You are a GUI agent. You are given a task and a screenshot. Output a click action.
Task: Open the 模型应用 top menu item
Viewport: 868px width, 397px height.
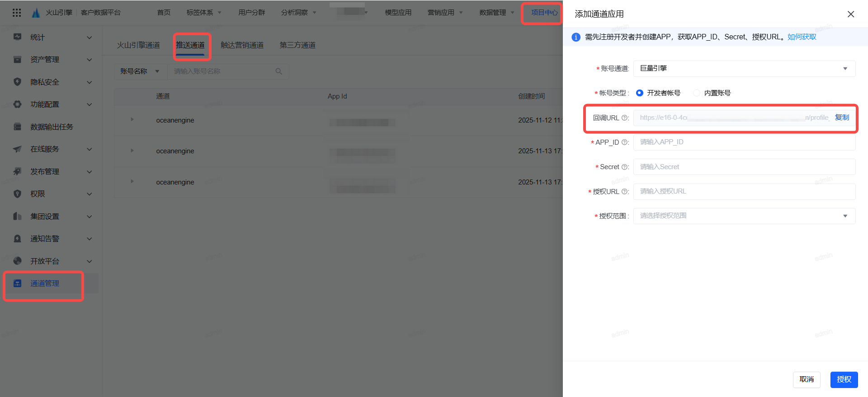(398, 13)
